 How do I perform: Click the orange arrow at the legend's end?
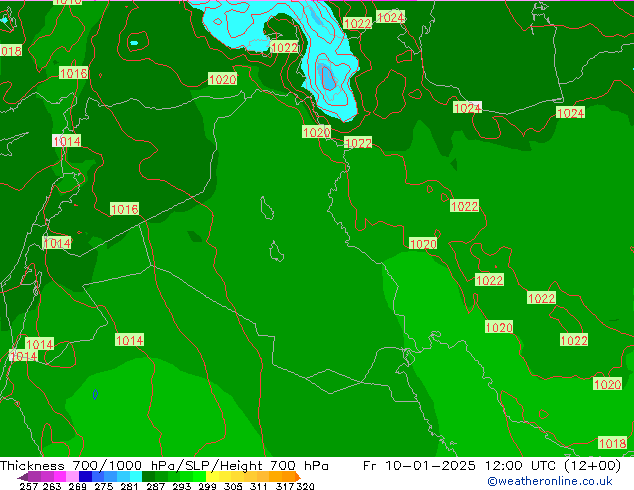coord(298,477)
